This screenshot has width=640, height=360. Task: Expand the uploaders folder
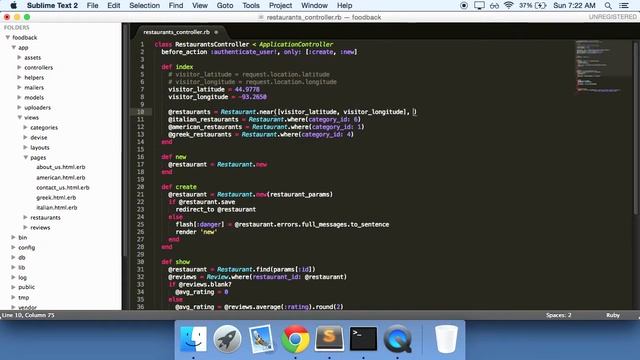(x=19, y=107)
